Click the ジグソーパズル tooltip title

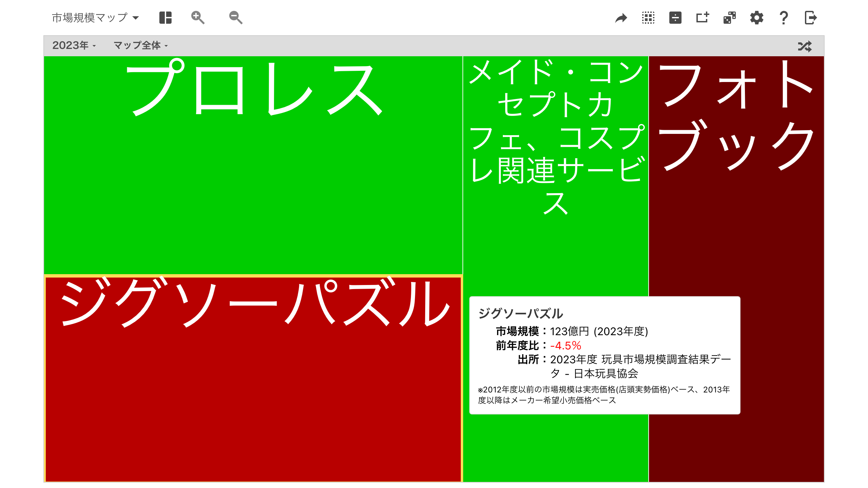pos(521,313)
